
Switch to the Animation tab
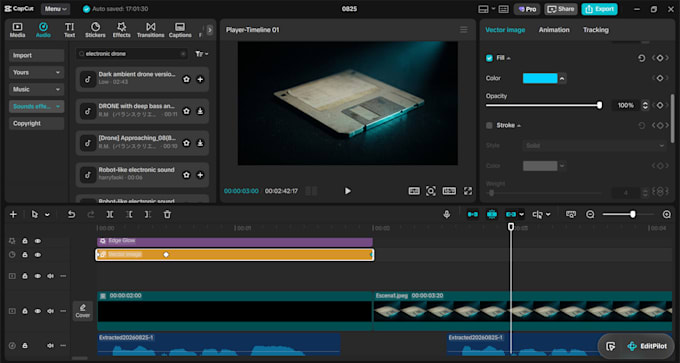(x=554, y=30)
